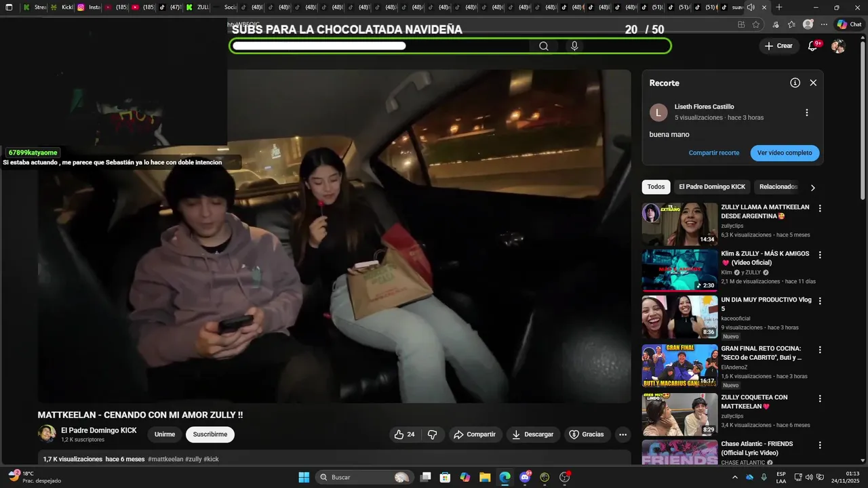Viewport: 868px width, 488px height.
Task: Dislike the video with thumbs down
Action: coord(432,434)
